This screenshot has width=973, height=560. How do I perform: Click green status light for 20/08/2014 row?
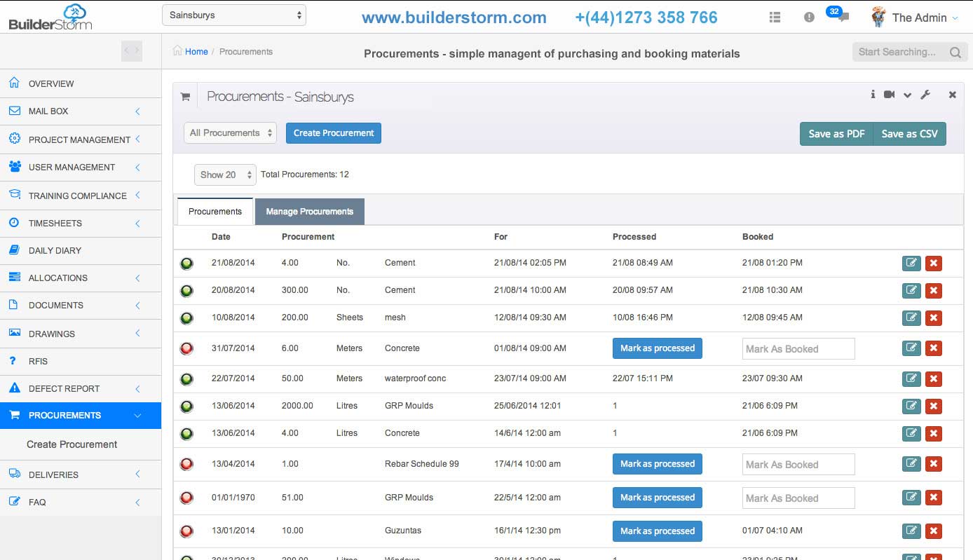click(x=186, y=291)
